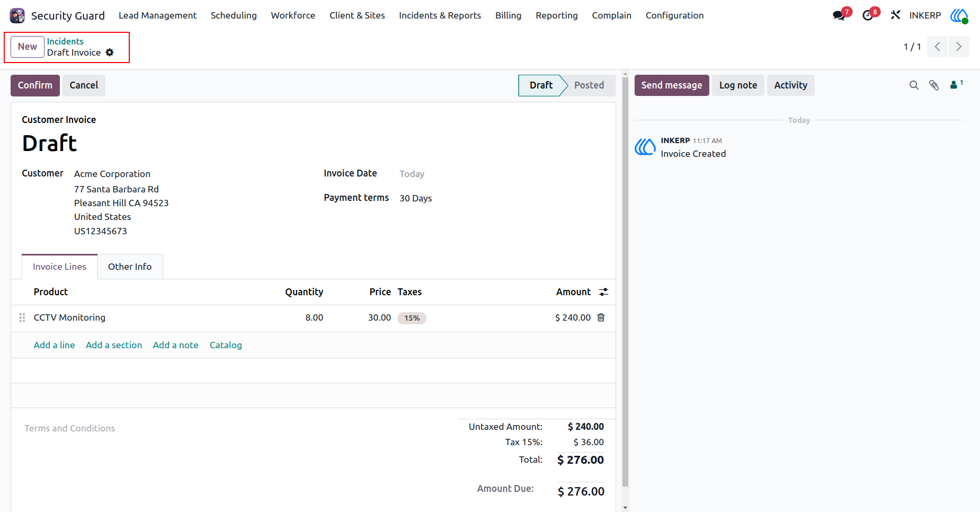Screen dimensions: 980x512
Task: Click Add a note link
Action: [175, 345]
